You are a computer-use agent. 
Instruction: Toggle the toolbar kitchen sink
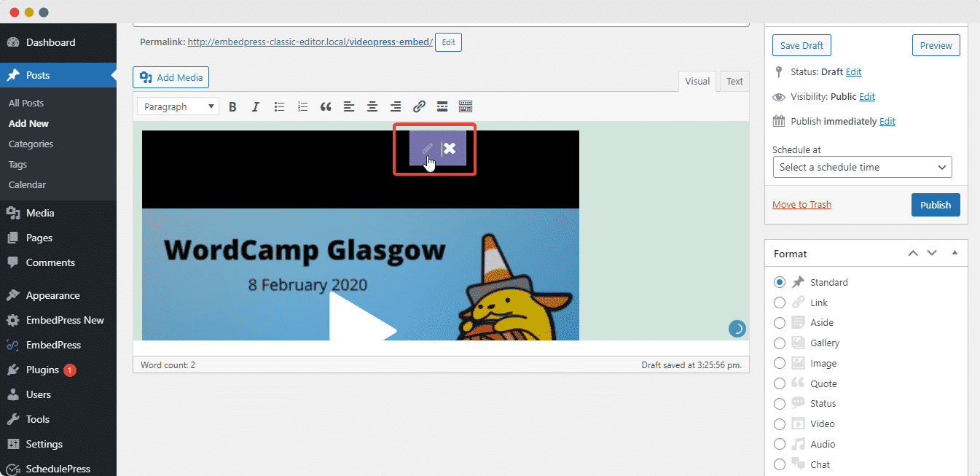pyautogui.click(x=466, y=106)
